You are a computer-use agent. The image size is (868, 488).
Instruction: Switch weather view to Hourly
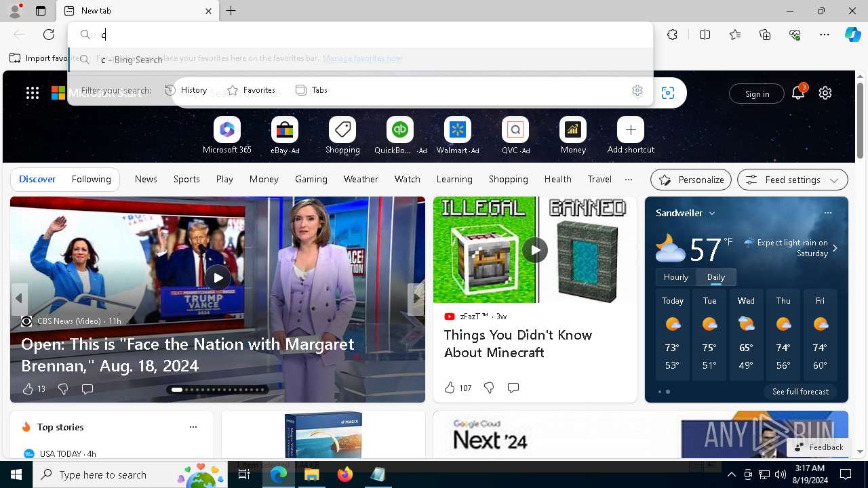coord(676,277)
